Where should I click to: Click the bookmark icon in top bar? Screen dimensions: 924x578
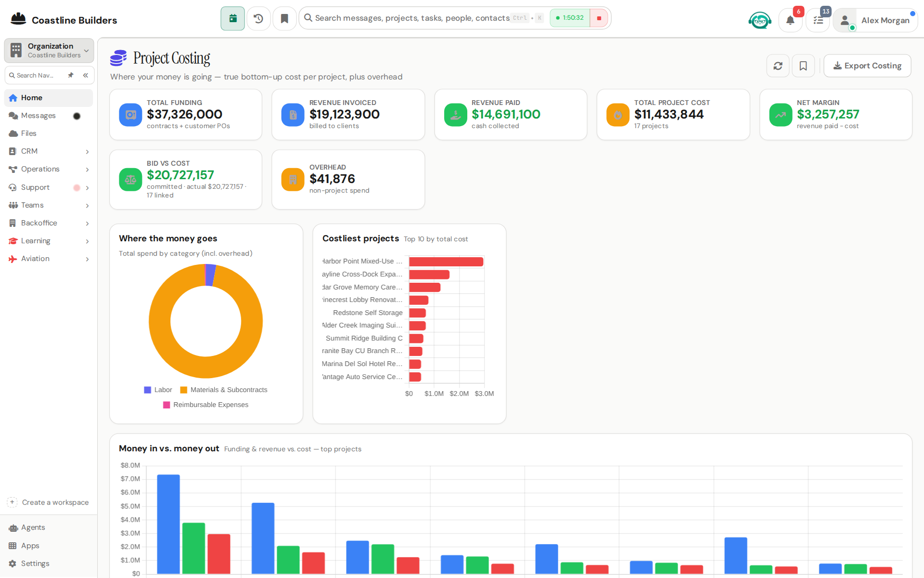click(x=284, y=18)
